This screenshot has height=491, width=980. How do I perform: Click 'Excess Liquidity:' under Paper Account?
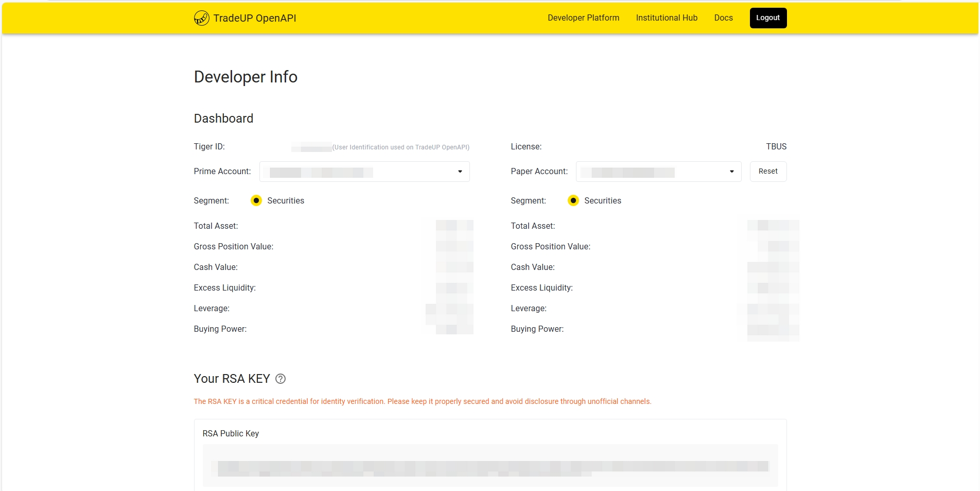coord(542,288)
